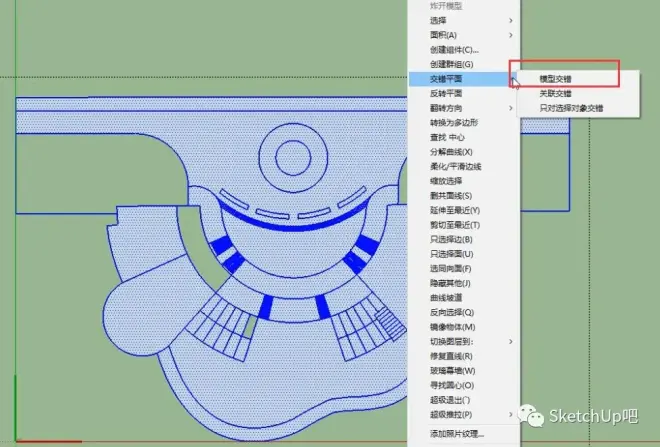Choose 只选择面(U) menu entry
This screenshot has height=447, width=660.
coord(464,254)
